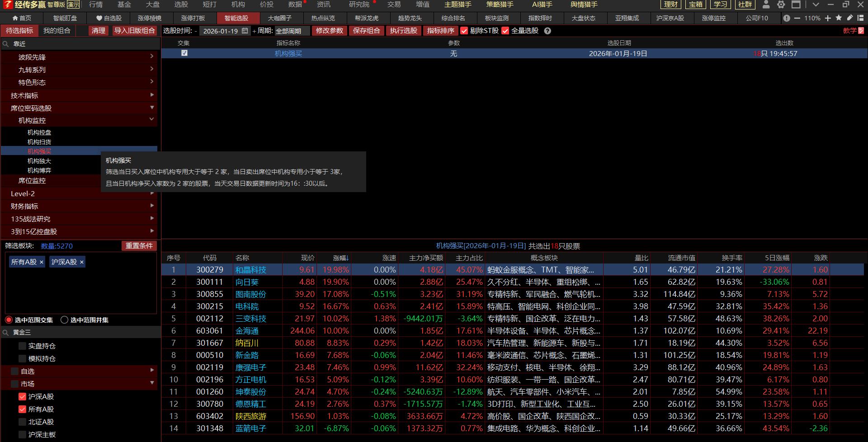Open the 机构 menu
This screenshot has width=868, height=442.
238,5
